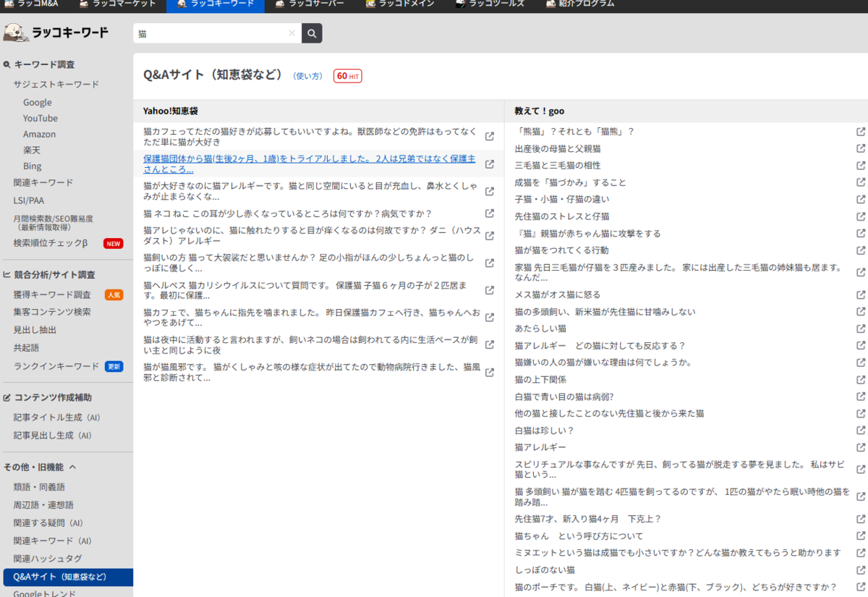Open external link icon for 先住猫のストレスと仔猫
This screenshot has height=597, width=868.
tap(861, 216)
